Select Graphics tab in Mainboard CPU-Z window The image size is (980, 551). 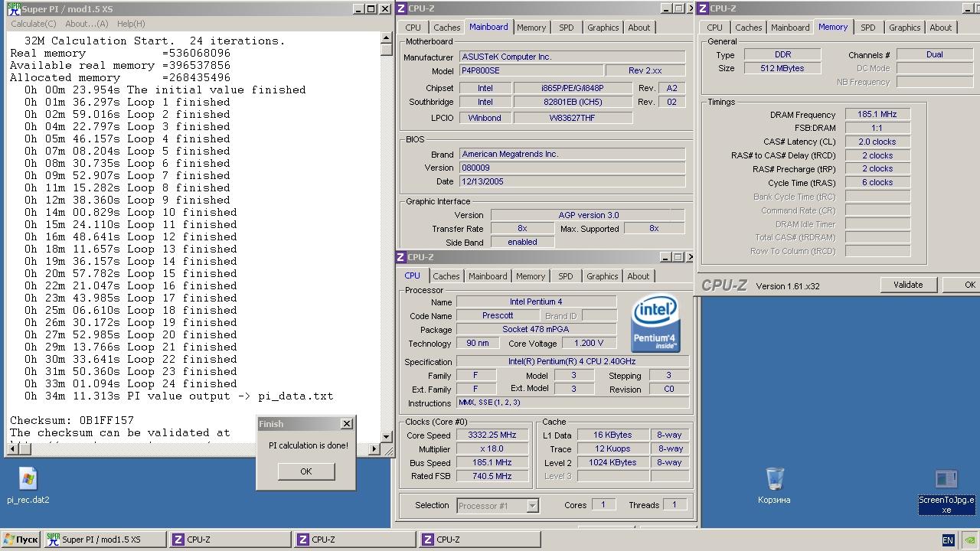[603, 28]
